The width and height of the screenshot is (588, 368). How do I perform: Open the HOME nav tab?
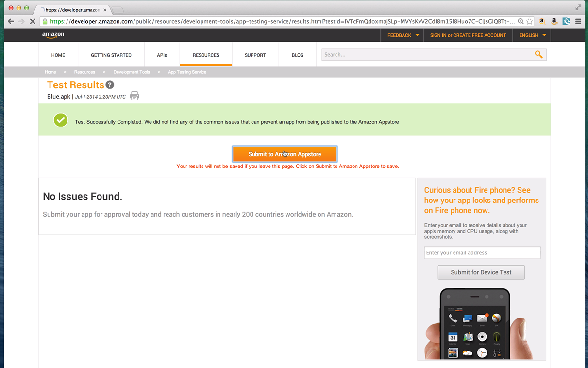click(58, 55)
